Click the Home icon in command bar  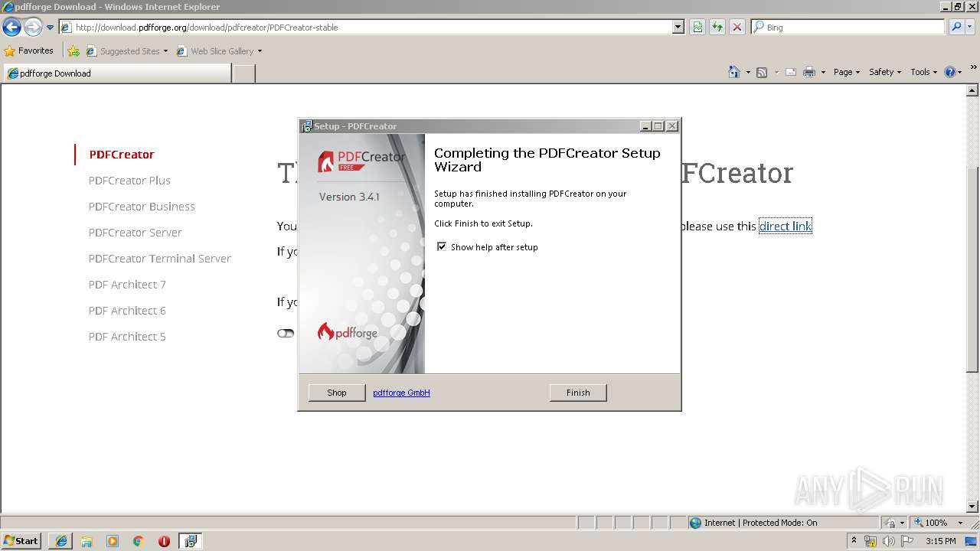coord(734,72)
